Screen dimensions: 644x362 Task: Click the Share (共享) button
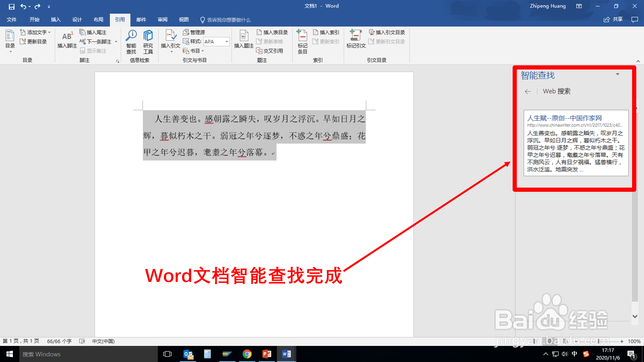pyautogui.click(x=613, y=20)
